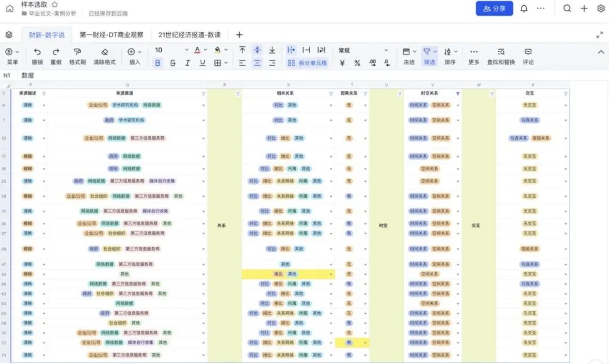This screenshot has width=609, height=364.
Task: Open the 评论 comments panel
Action: coord(528,52)
